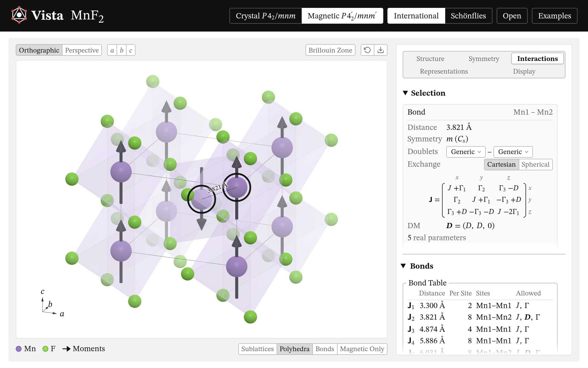Go to the Structure tab

point(430,59)
